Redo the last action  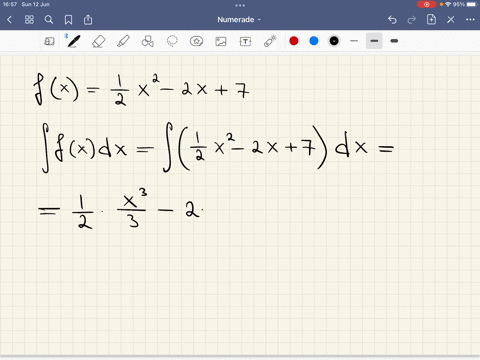pyautogui.click(x=412, y=20)
